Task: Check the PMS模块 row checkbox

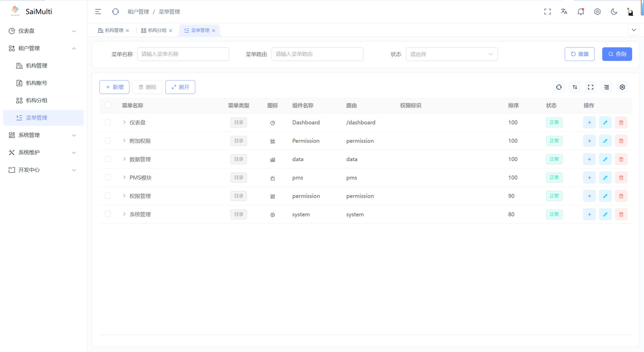Action: (x=108, y=178)
